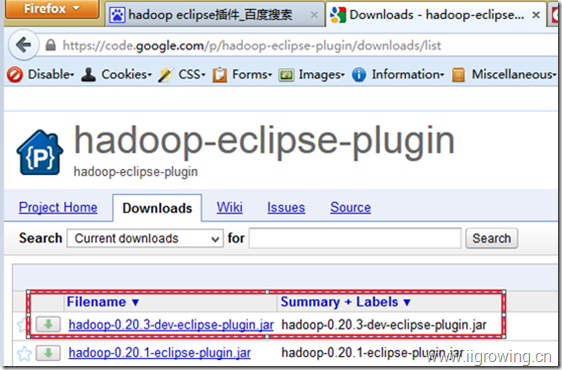Viewport: 562px width, 370px height.
Task: Click download arrow for hadoop-0.20.3-dev-eclipse-plugin.jar
Action: [x=48, y=325]
